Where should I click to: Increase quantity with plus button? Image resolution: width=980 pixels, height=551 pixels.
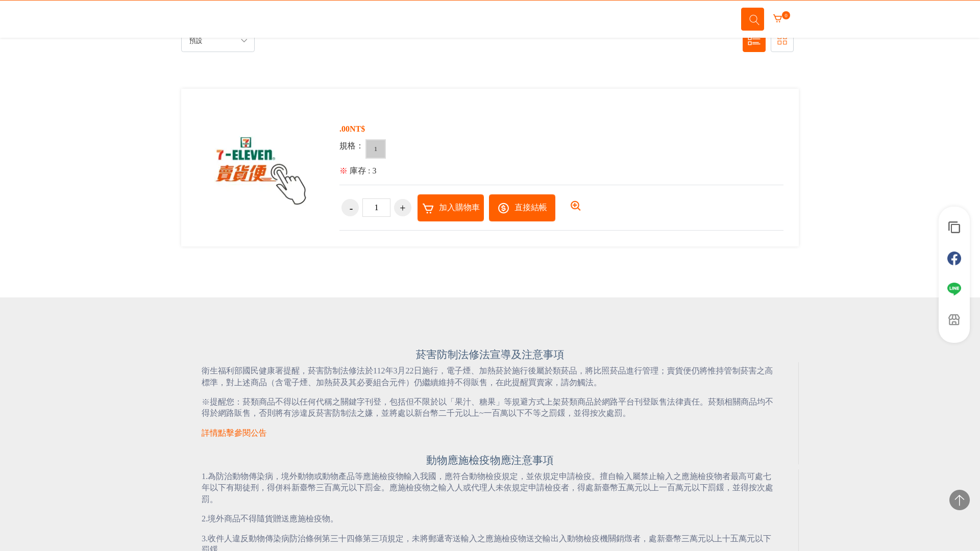pyautogui.click(x=403, y=208)
